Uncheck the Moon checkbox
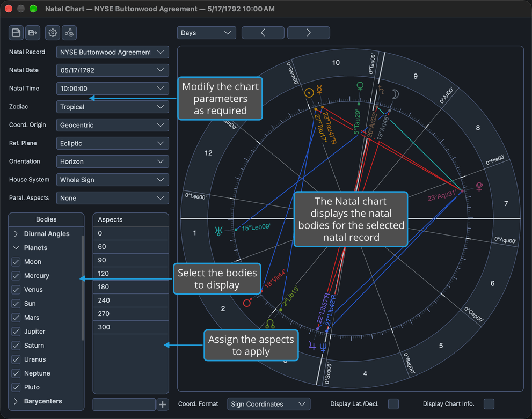The image size is (532, 419). [x=16, y=262]
